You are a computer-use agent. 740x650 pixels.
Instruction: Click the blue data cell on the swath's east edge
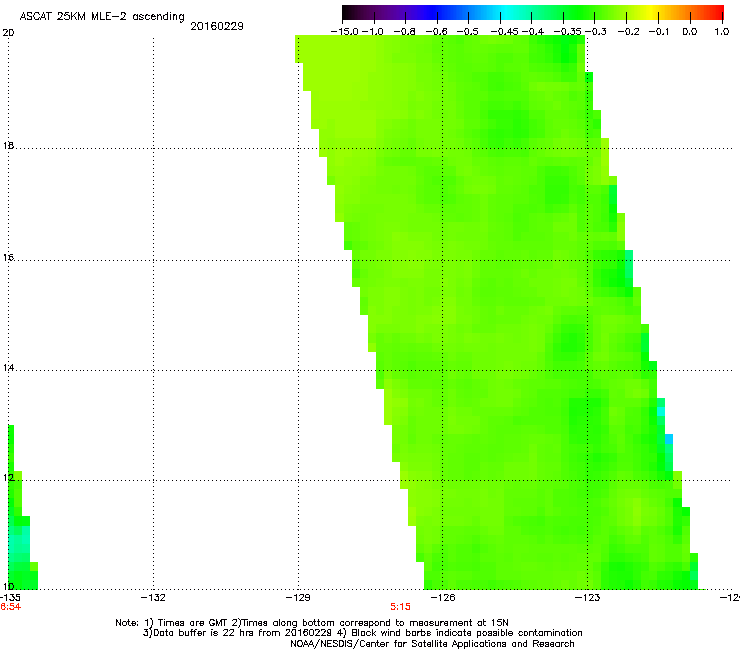point(669,439)
